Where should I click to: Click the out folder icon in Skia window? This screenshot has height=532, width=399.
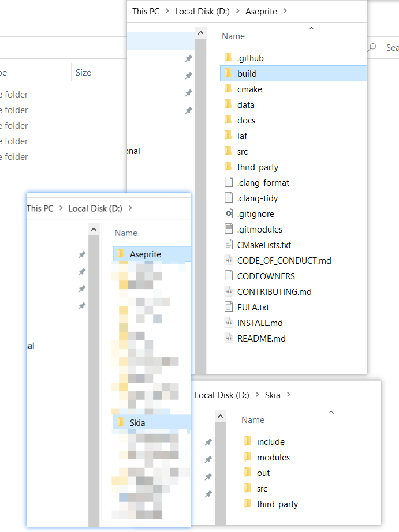tap(248, 473)
